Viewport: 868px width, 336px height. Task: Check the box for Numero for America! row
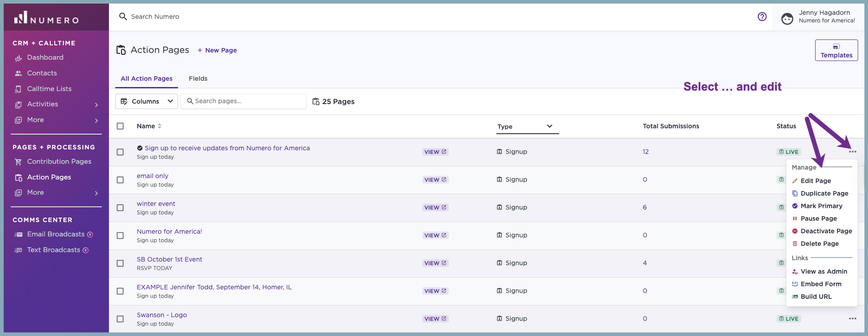tap(120, 236)
